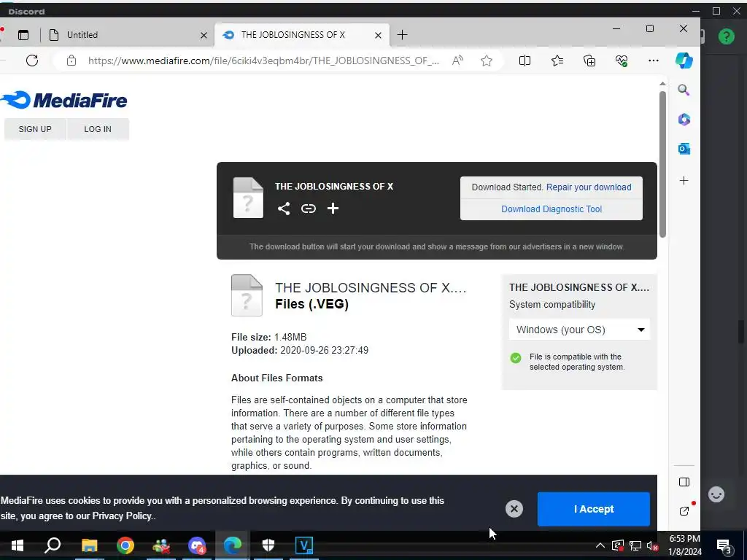
Task: Add this page to favorites star
Action: [487, 61]
